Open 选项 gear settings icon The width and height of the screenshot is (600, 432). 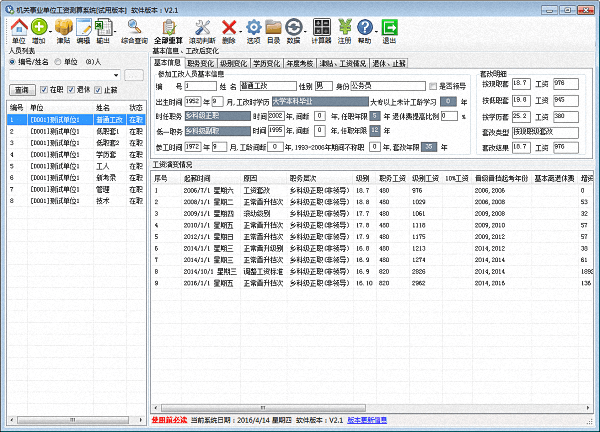254,29
